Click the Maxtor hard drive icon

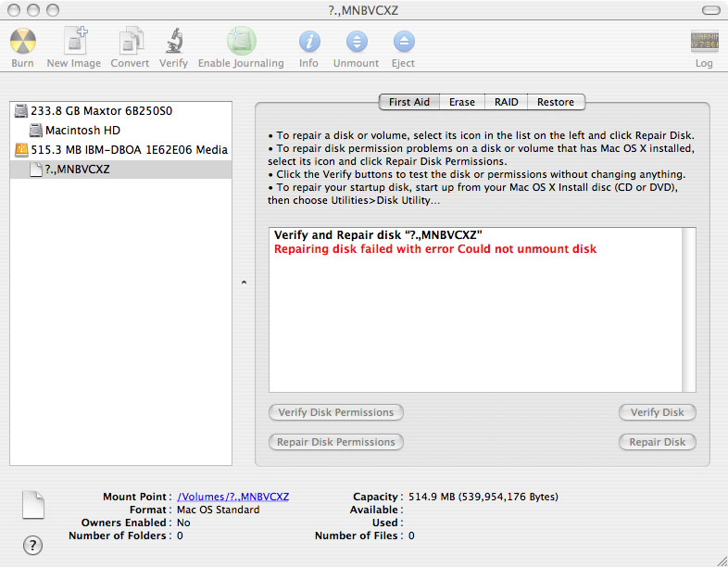(x=21, y=111)
